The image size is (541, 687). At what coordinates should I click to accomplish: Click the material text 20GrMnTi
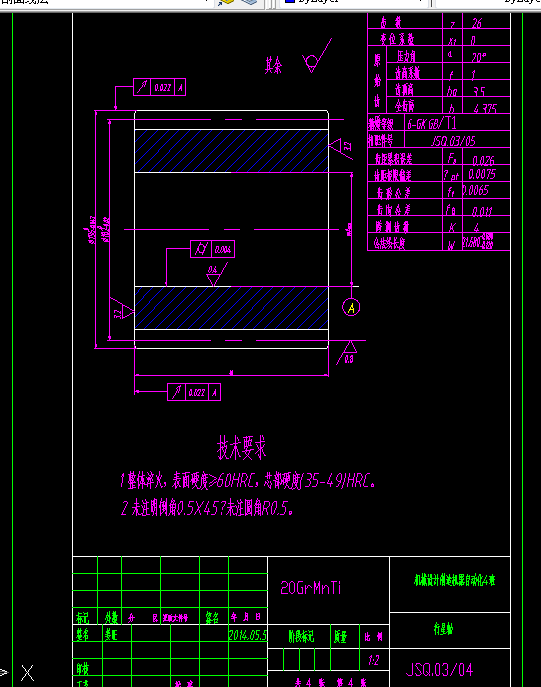(311, 588)
